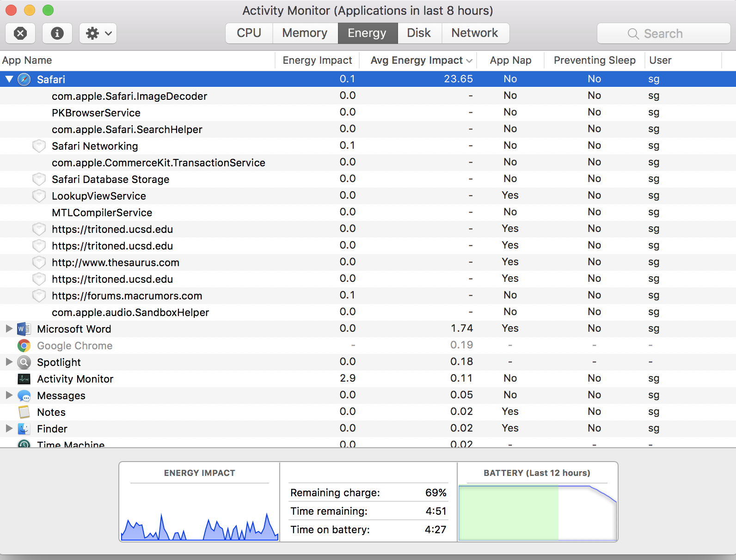Click the Safari compass icon

click(x=24, y=79)
